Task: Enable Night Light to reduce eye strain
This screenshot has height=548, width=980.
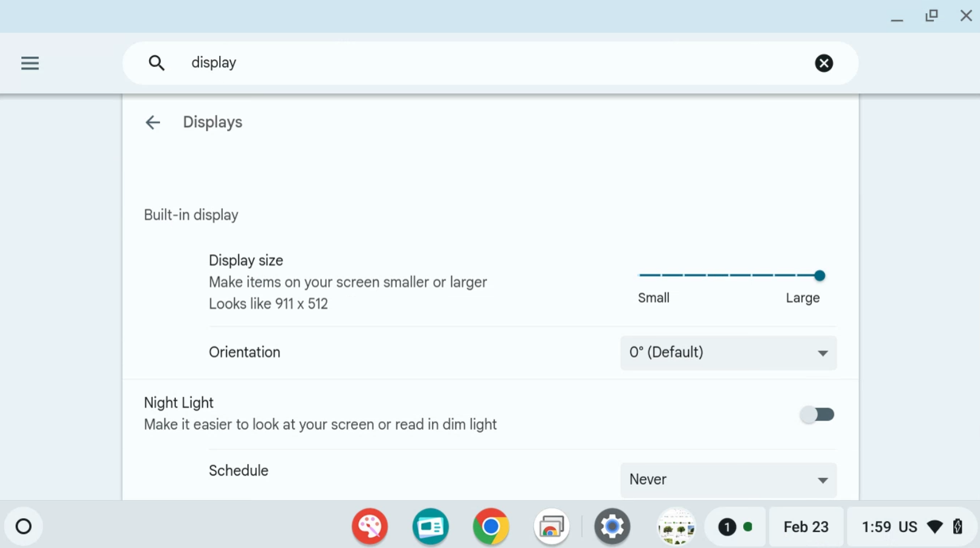Action: (817, 414)
